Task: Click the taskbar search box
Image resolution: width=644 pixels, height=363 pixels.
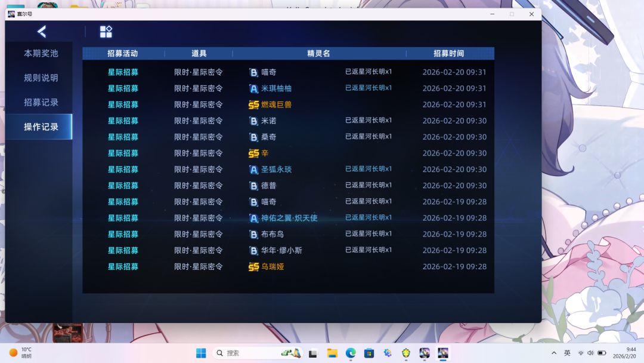Action: tap(258, 353)
